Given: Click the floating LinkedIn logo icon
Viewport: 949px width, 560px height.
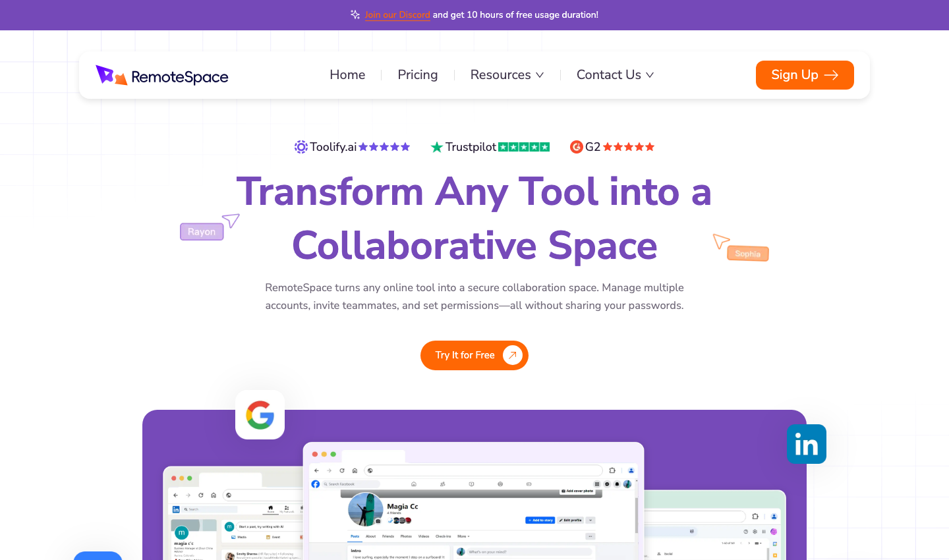Looking at the screenshot, I should click(807, 444).
